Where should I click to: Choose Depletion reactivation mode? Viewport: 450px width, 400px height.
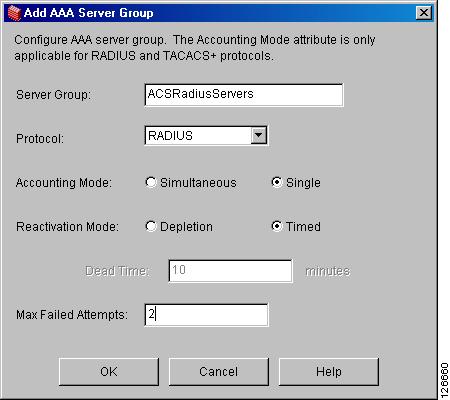tap(151, 226)
